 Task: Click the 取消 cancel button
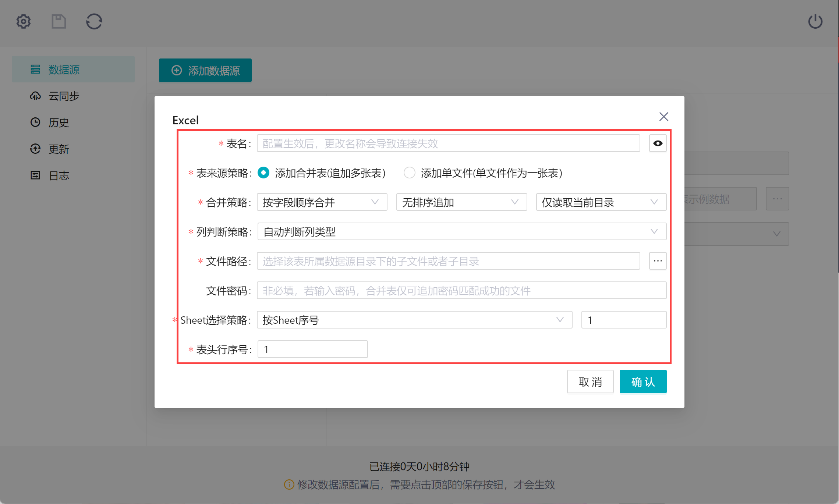tap(590, 382)
